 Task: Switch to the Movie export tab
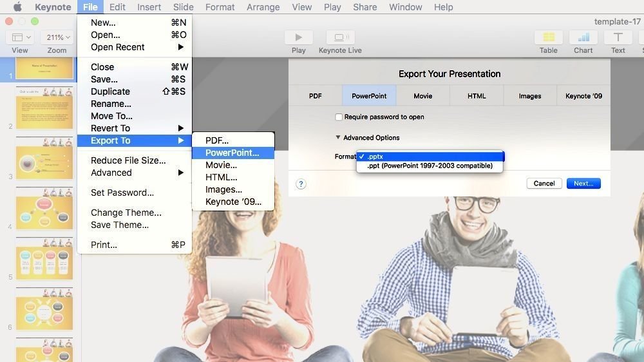[422, 96]
